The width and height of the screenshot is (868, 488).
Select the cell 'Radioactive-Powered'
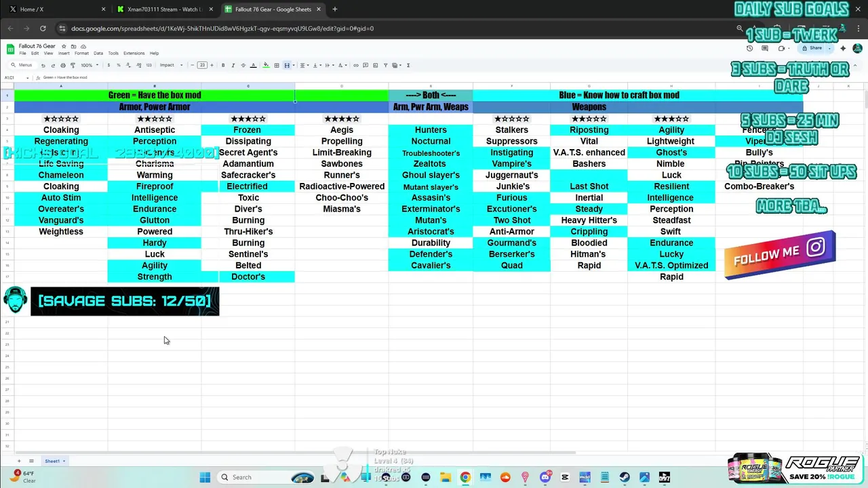342,186
